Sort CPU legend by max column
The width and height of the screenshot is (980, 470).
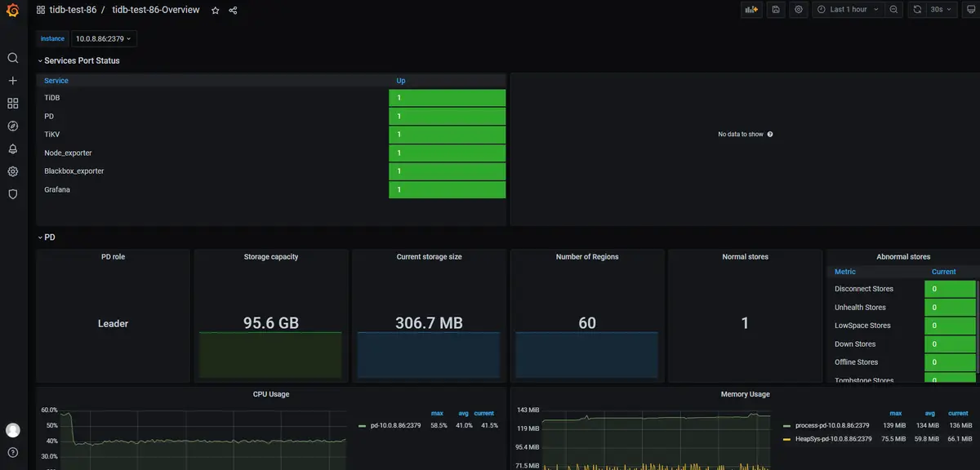click(437, 413)
